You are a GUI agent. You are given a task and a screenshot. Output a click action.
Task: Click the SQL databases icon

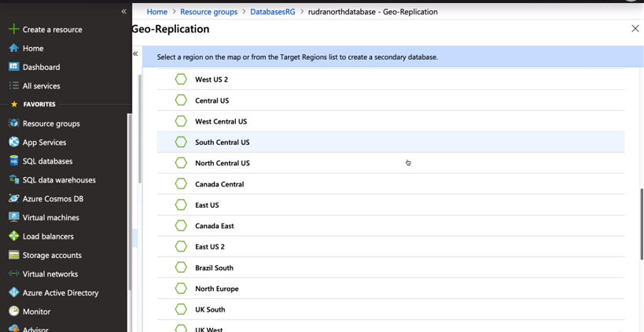click(x=14, y=161)
